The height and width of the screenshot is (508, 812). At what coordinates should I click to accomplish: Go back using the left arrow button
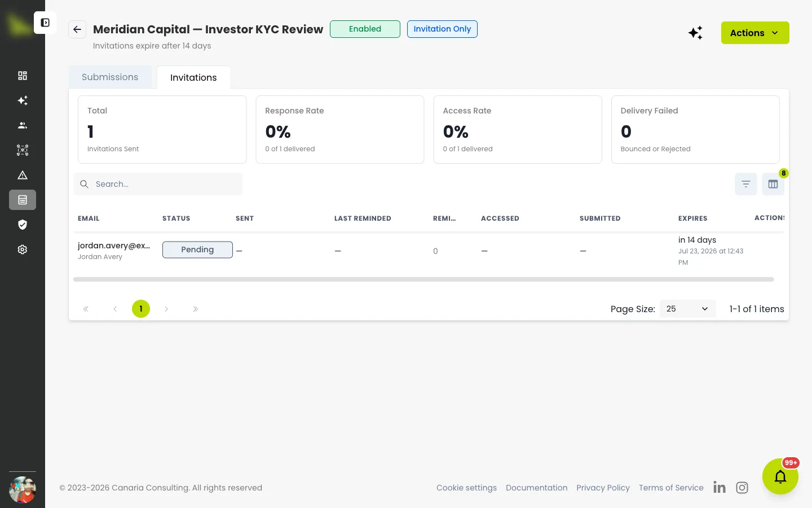77,29
